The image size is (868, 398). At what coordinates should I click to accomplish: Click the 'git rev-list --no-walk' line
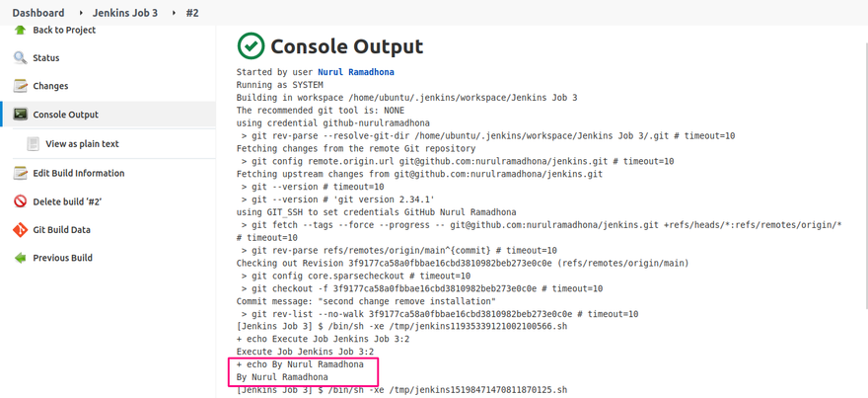[x=440, y=314]
